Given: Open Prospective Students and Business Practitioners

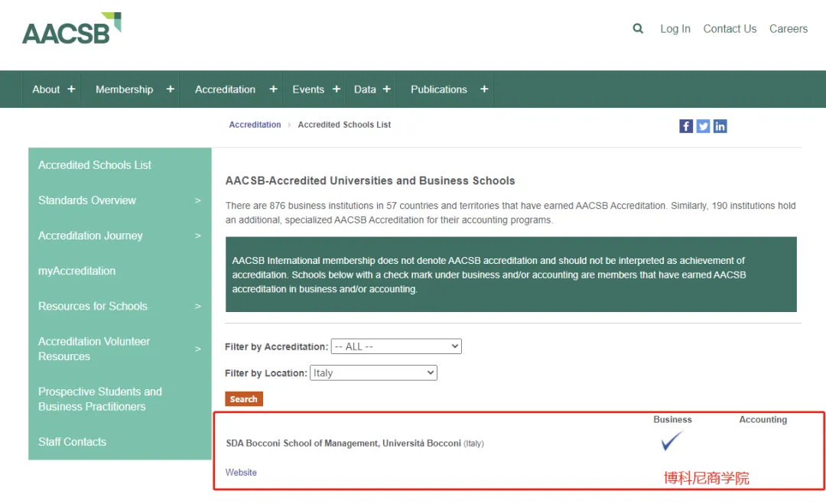Looking at the screenshot, I should click(99, 399).
